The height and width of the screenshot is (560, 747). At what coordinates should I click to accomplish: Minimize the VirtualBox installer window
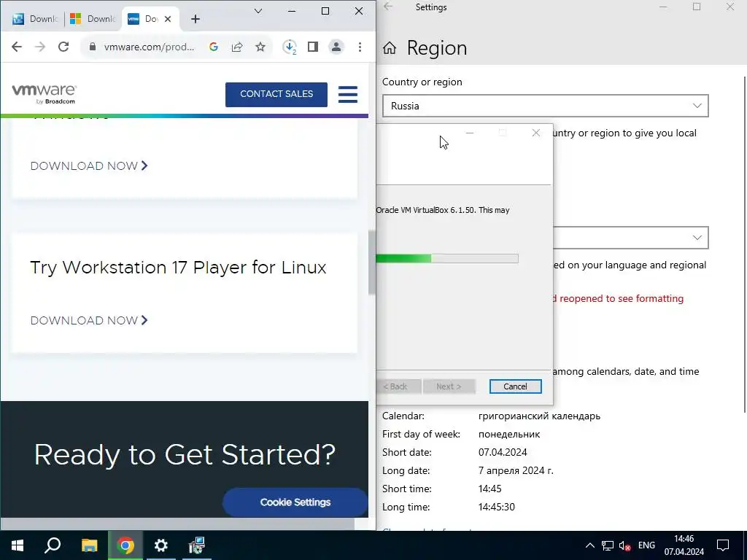click(470, 133)
